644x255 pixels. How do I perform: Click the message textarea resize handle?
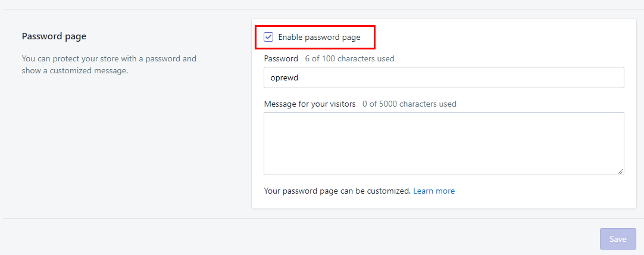coord(620,171)
